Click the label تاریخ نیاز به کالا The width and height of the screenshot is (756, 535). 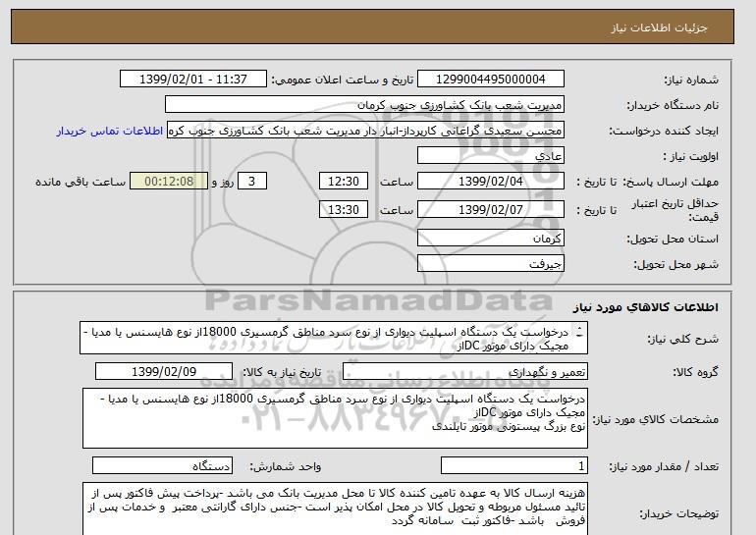point(281,372)
